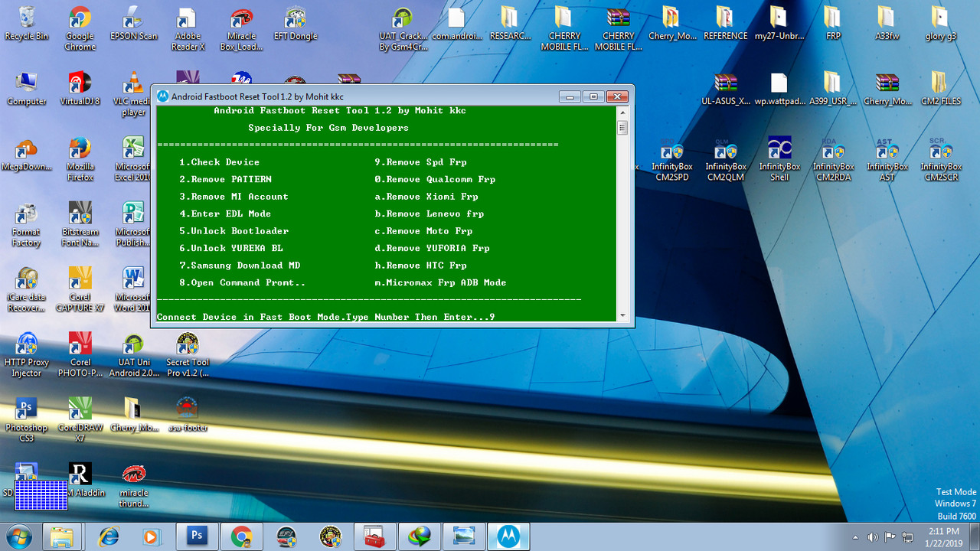
Task: Open Computer desktop icon
Action: [x=27, y=90]
